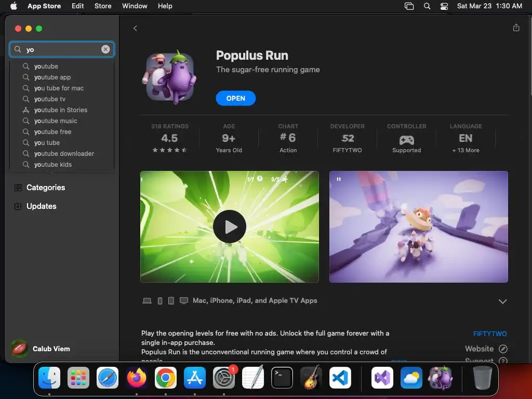Click the FIFTYTWO developer badge
Viewport: 532px width, 399px height.
347,138
